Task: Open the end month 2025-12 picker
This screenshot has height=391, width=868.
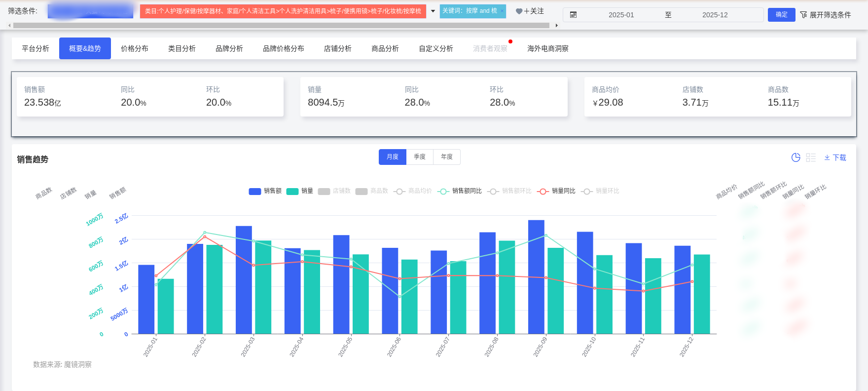Action: [x=715, y=15]
